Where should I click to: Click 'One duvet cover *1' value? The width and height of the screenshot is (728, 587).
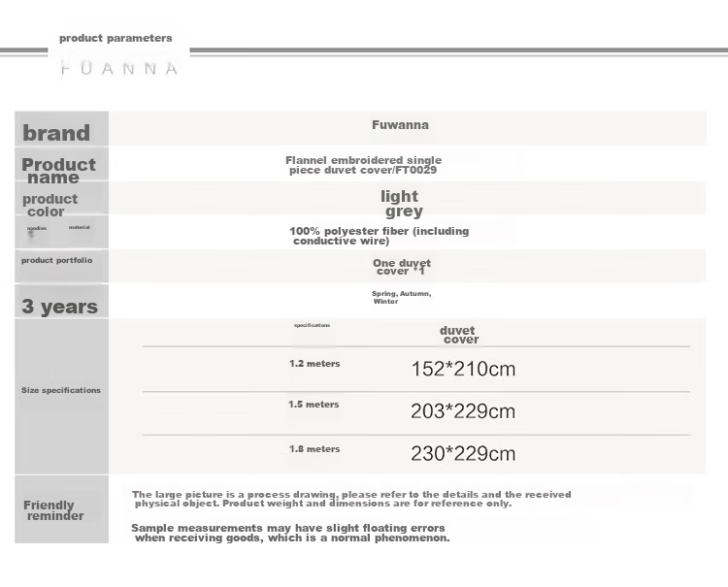[402, 267]
